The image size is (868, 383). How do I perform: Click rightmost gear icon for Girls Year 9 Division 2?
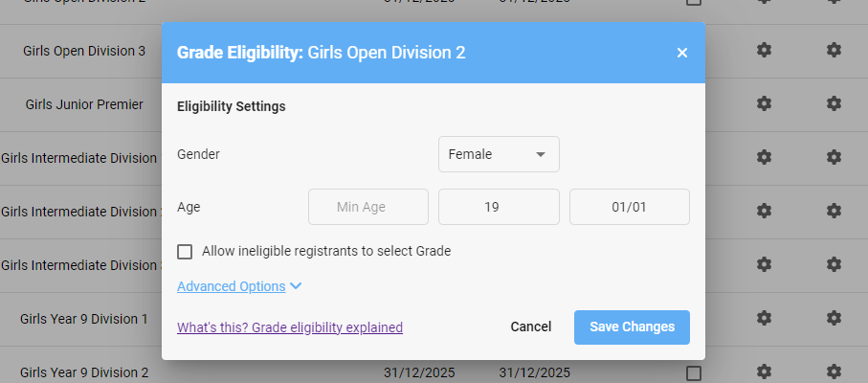click(834, 372)
